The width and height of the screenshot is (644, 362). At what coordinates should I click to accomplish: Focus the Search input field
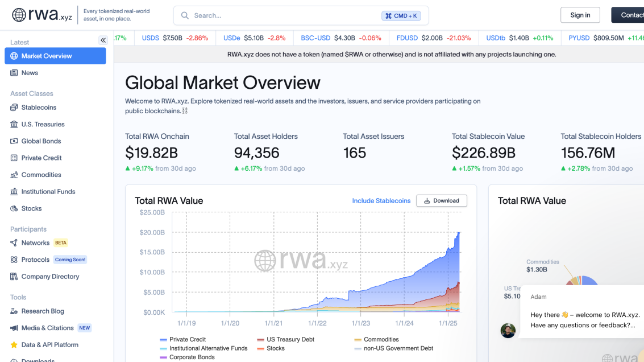284,16
